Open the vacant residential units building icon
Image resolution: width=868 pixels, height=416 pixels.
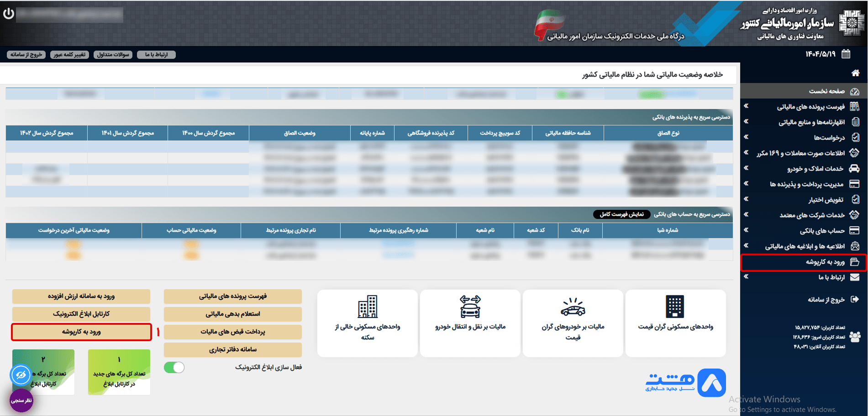[368, 307]
